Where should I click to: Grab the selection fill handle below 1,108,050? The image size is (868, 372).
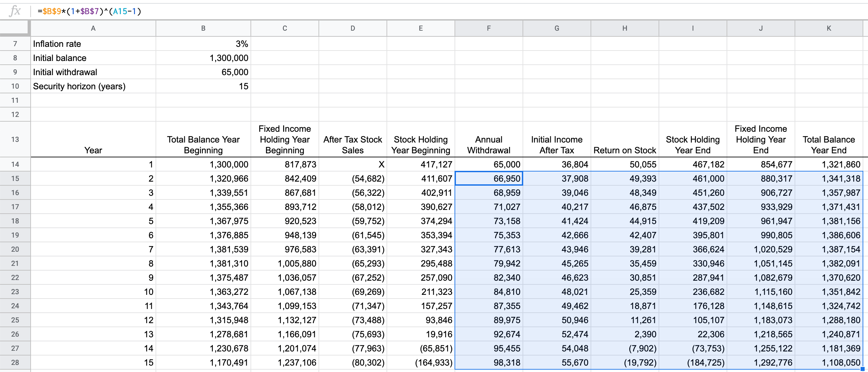(863, 369)
